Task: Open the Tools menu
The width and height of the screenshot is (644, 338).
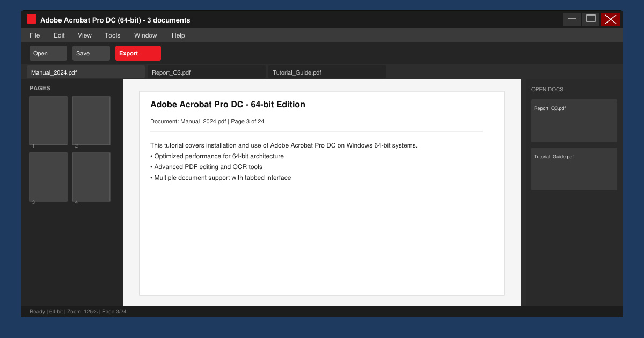Action: (113, 35)
